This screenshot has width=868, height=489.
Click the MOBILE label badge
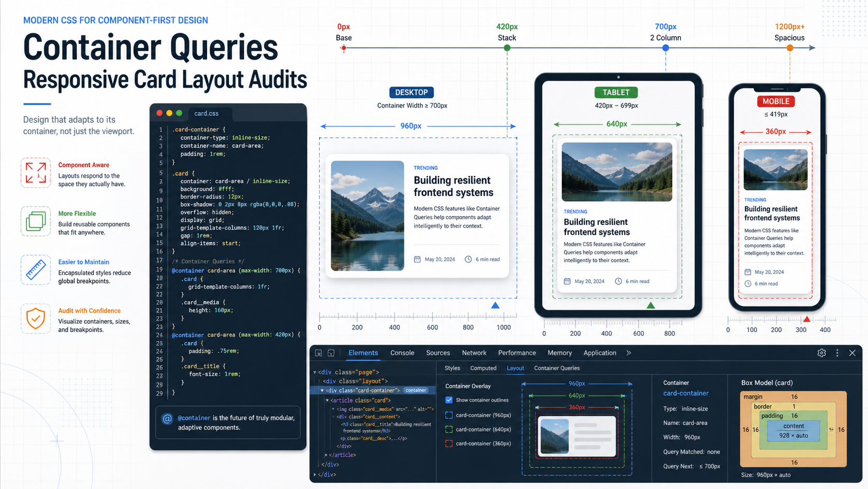click(x=776, y=101)
